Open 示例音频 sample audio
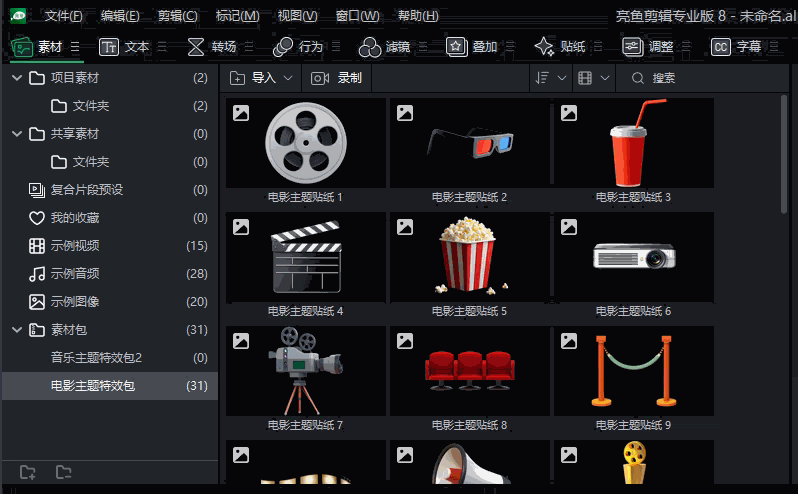The image size is (798, 494). pyautogui.click(x=110, y=274)
